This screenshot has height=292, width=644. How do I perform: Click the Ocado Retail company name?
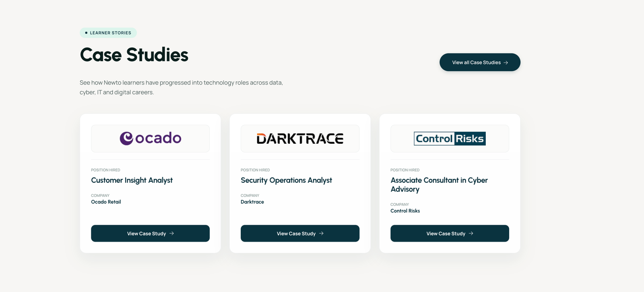tap(106, 202)
